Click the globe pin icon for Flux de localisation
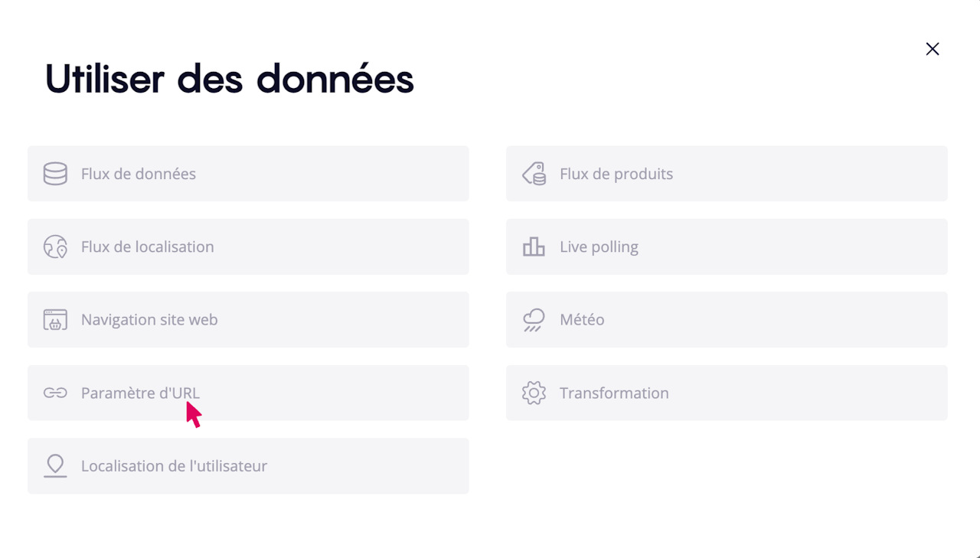Viewport: 980px width, 558px height. click(x=55, y=247)
